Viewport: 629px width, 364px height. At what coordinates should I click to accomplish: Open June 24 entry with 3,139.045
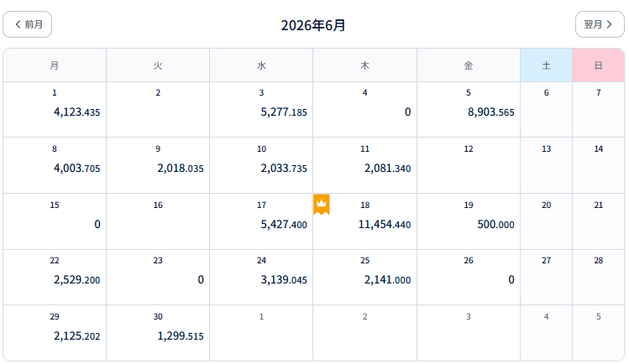point(261,277)
